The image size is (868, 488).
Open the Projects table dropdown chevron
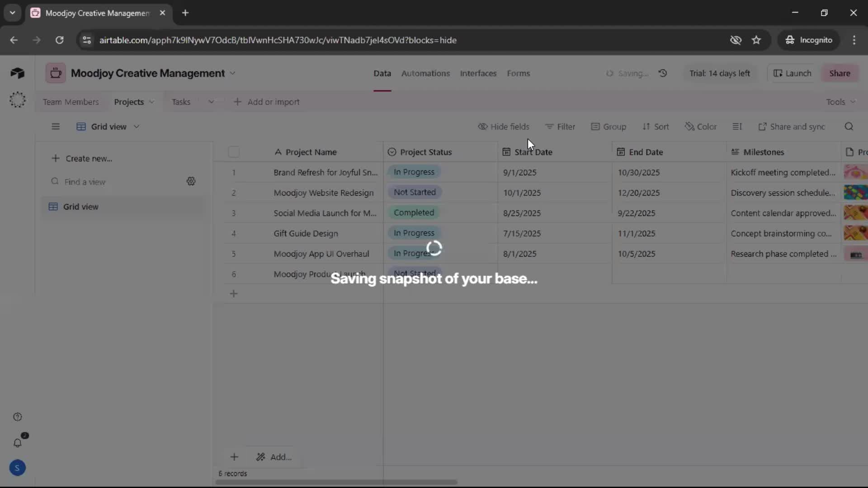click(x=151, y=102)
